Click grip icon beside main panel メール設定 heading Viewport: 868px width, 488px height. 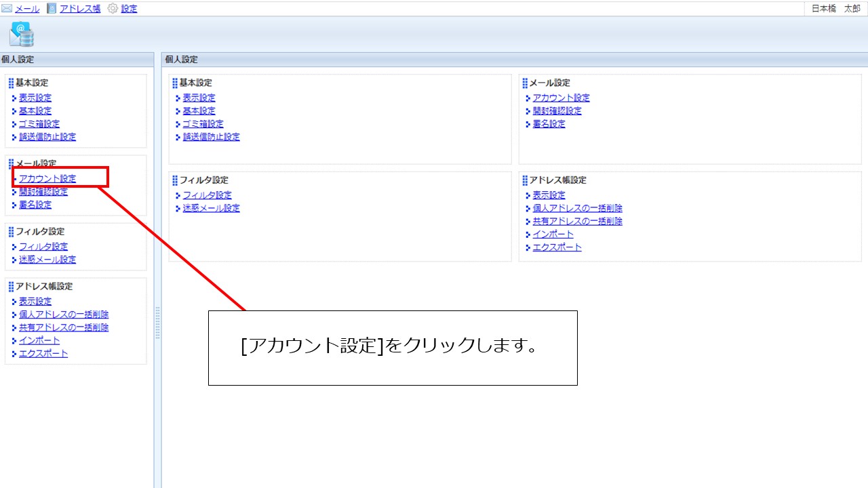(525, 83)
